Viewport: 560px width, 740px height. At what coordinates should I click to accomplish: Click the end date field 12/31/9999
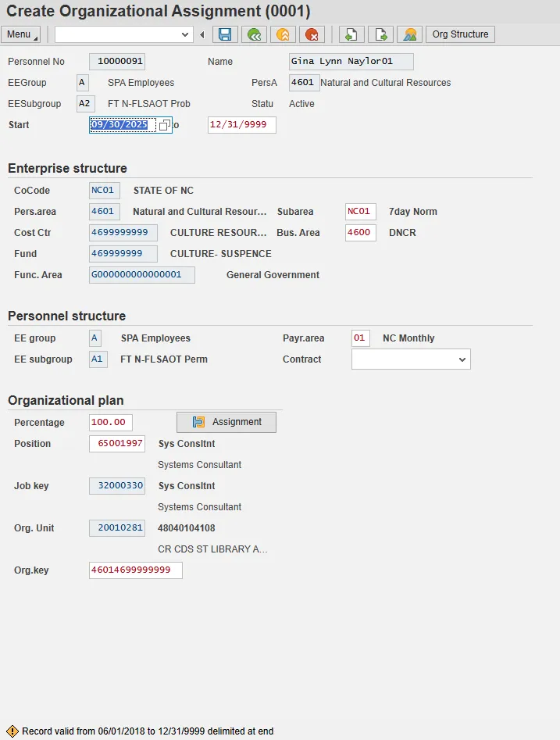click(241, 125)
